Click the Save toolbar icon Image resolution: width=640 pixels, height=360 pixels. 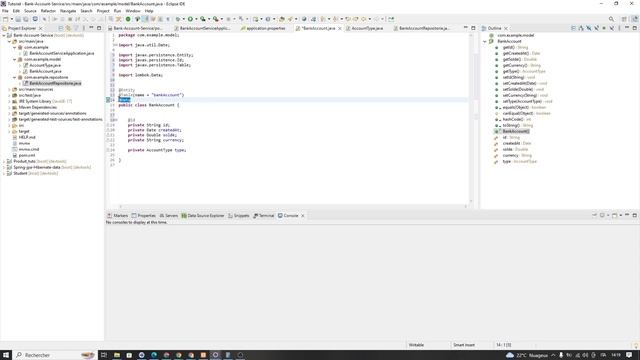(18, 19)
